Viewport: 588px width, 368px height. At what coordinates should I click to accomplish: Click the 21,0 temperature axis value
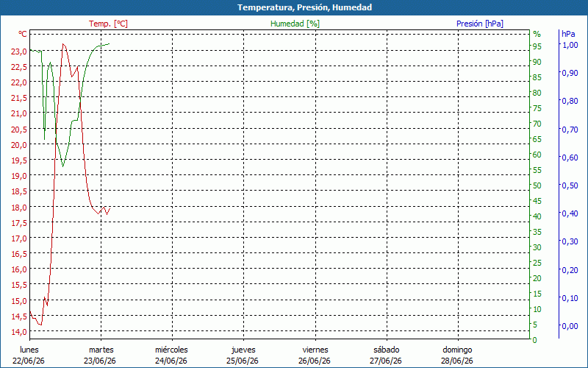[x=19, y=113]
